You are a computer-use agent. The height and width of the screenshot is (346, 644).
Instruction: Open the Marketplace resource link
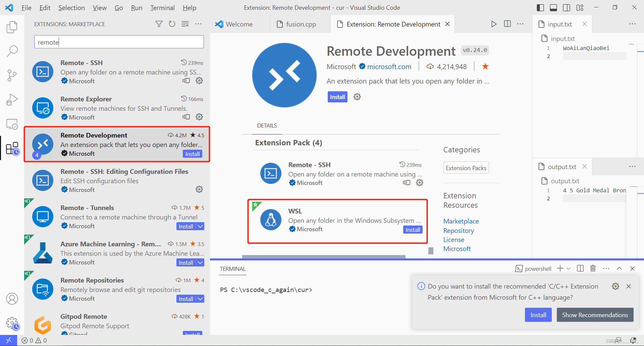click(461, 221)
